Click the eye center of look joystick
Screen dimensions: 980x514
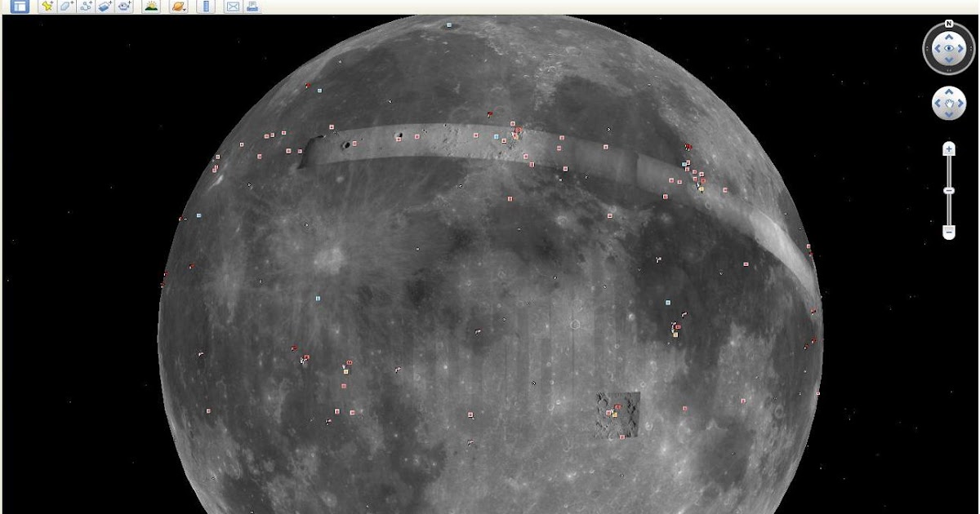[949, 49]
